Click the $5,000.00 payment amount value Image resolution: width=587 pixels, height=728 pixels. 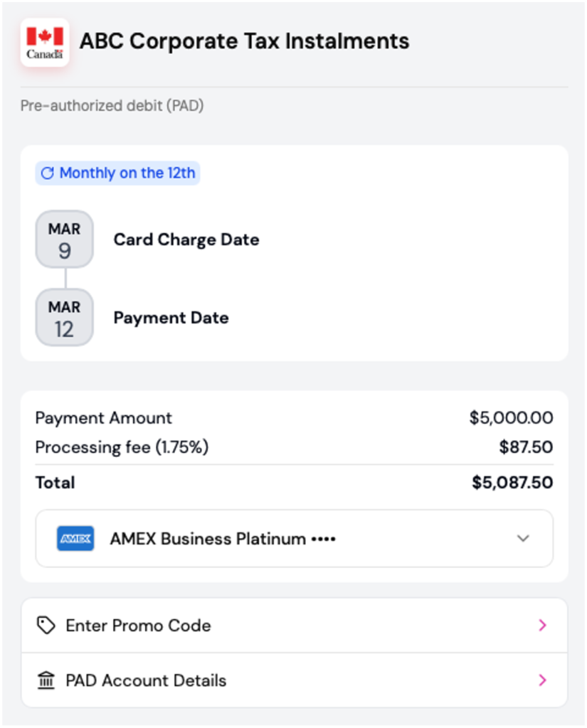[511, 418]
